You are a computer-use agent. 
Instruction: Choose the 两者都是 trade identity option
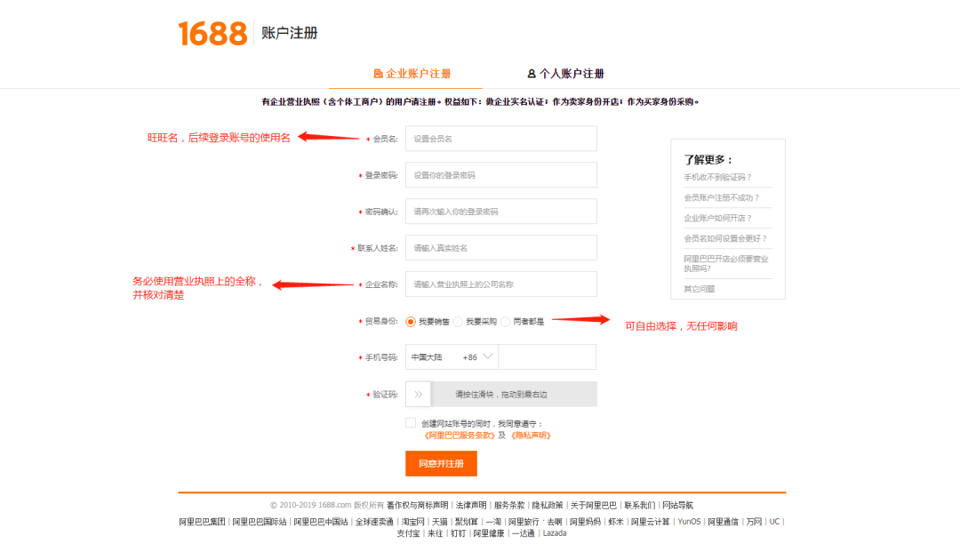[x=505, y=322]
